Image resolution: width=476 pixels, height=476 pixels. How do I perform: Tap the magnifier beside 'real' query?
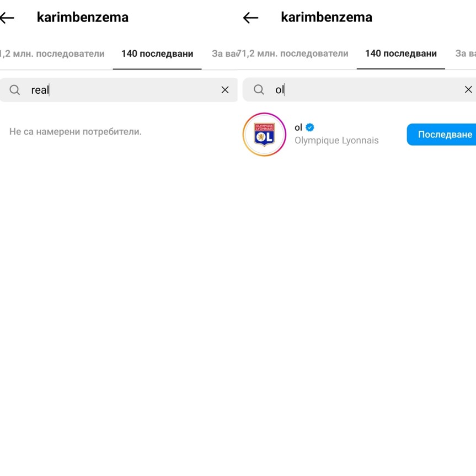pyautogui.click(x=14, y=90)
